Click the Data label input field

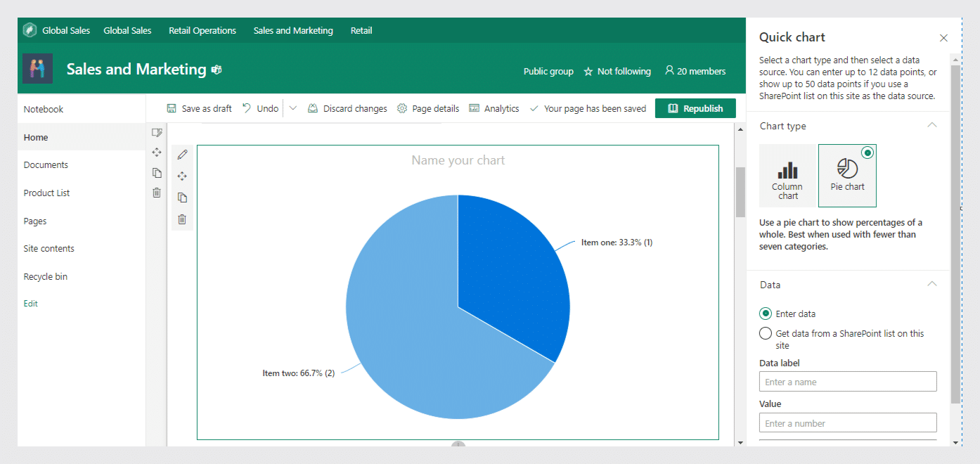coord(847,381)
